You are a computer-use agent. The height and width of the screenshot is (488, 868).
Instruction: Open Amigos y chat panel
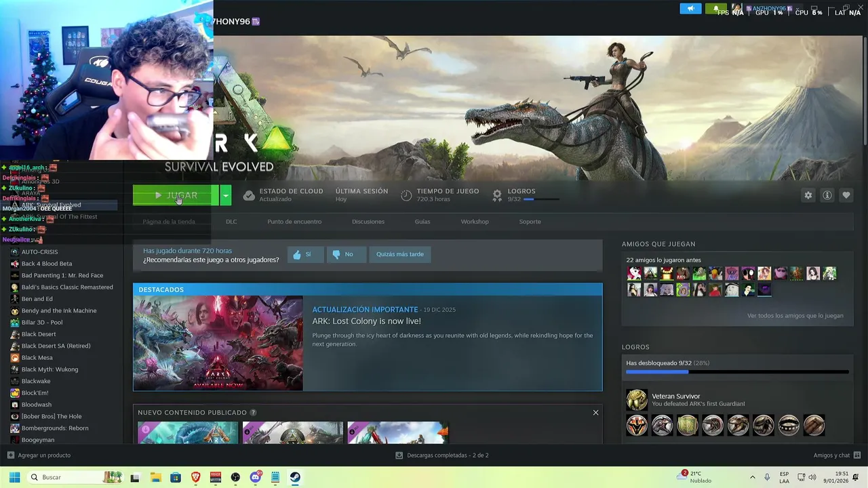click(837, 455)
